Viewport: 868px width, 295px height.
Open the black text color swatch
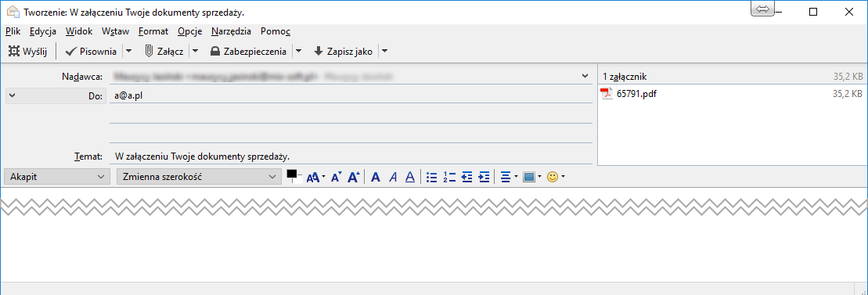click(294, 176)
